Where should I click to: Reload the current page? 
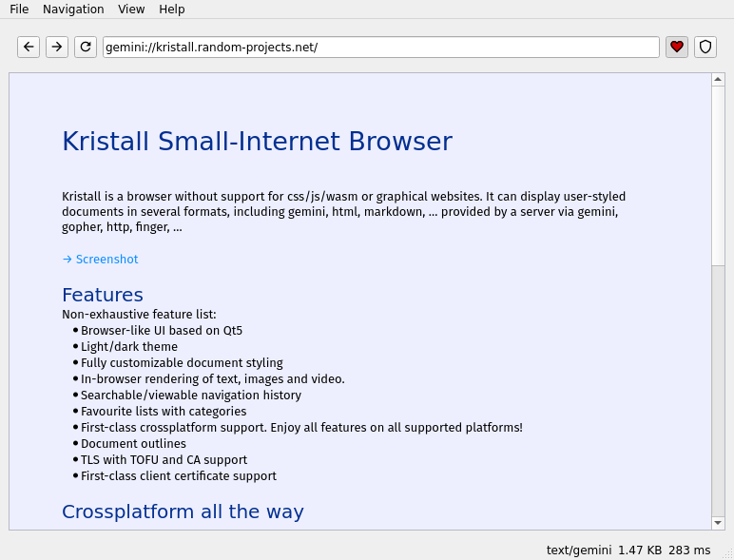click(86, 47)
